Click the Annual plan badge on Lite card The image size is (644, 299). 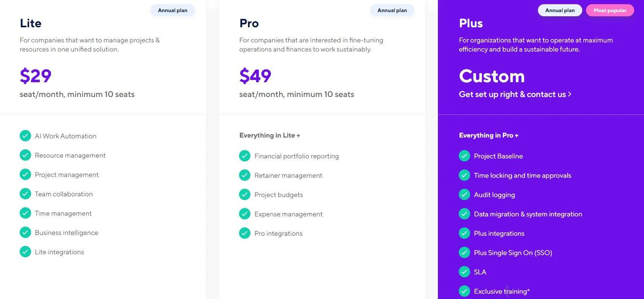[x=173, y=10]
